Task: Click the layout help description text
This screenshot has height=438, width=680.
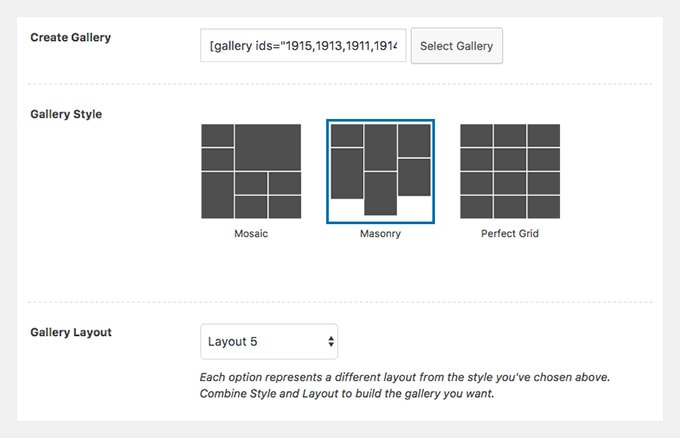Action: pos(405,386)
